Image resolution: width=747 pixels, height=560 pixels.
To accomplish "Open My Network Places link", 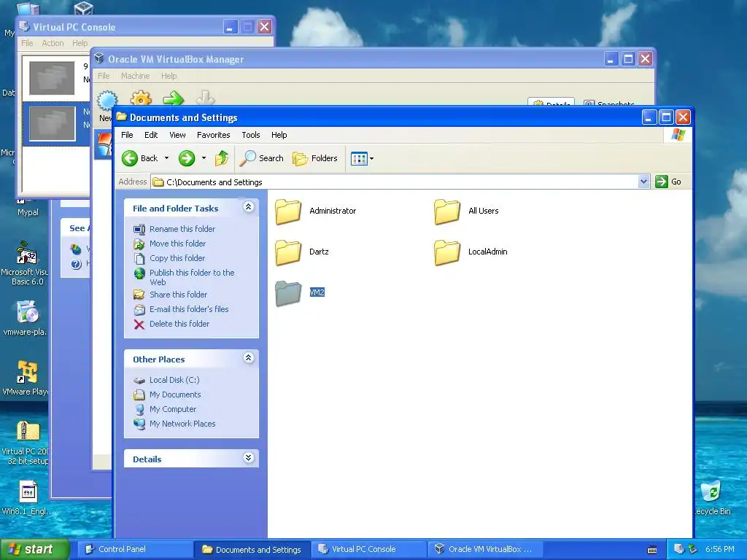I will pyautogui.click(x=182, y=424).
